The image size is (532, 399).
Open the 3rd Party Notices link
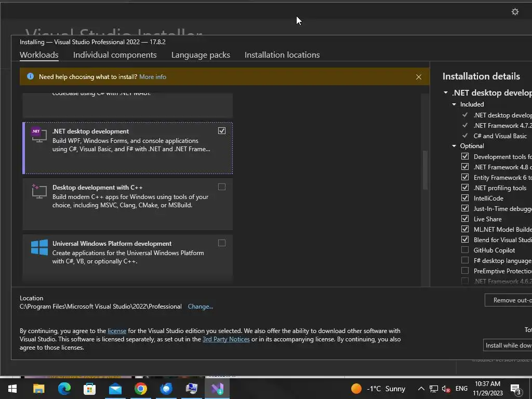tap(226, 339)
